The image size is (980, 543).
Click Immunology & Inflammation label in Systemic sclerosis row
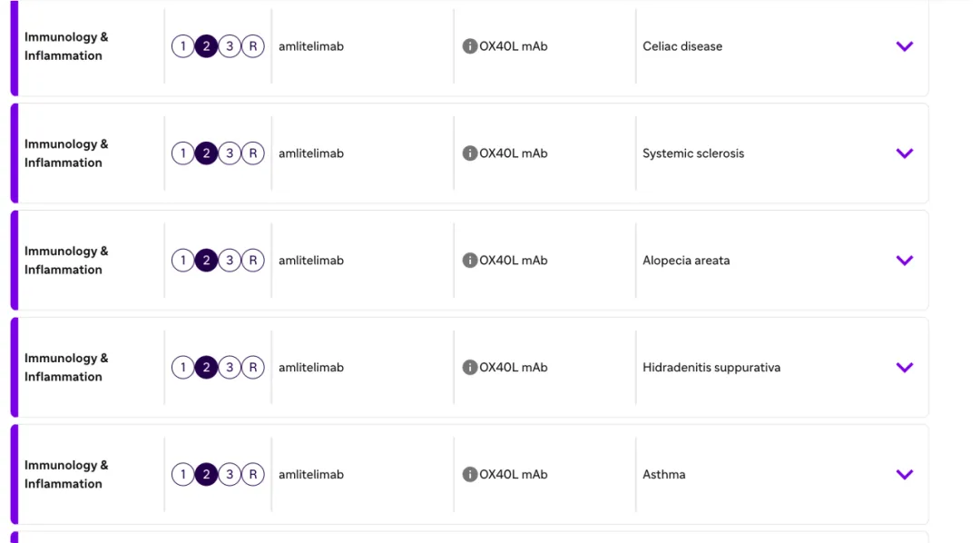pyautogui.click(x=66, y=153)
